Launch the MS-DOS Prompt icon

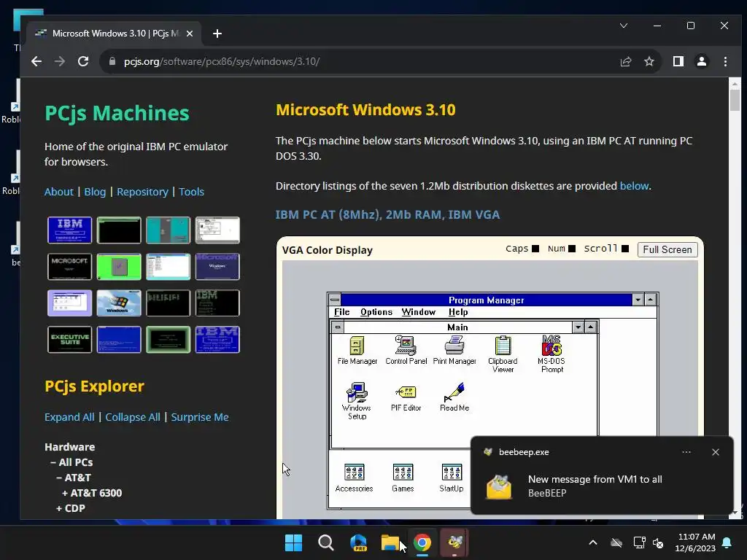(x=551, y=354)
